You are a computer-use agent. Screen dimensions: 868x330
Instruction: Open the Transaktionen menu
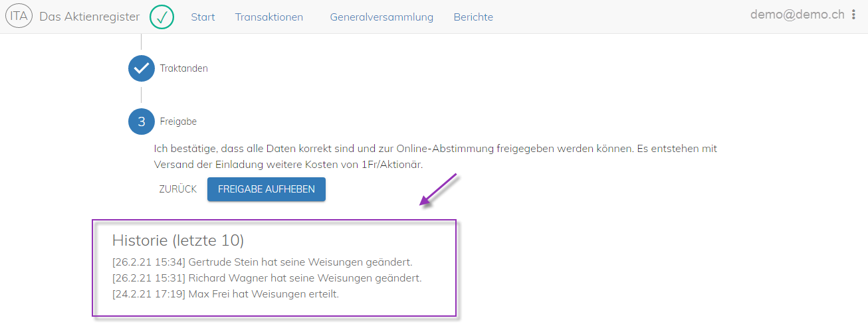269,17
